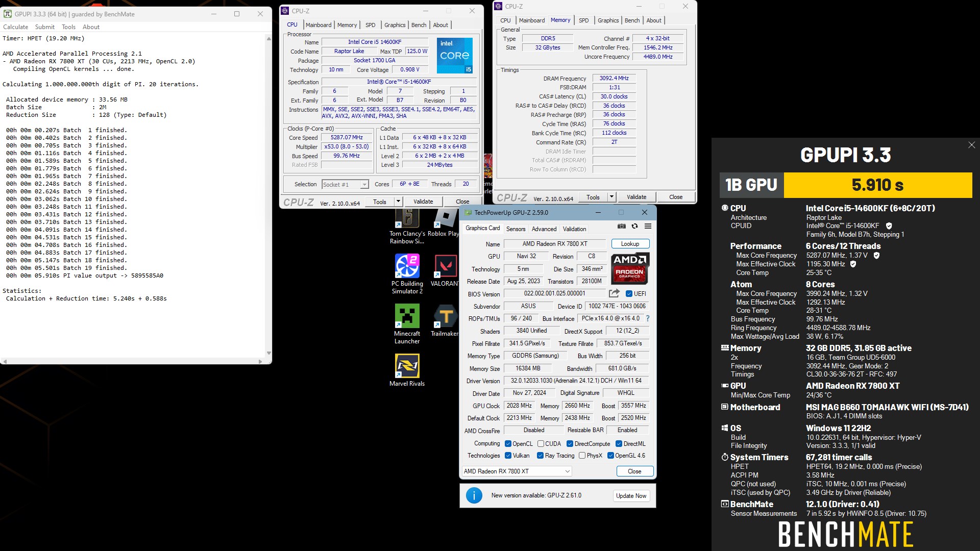Click the shield icon beside Max Effective Clock

coord(853,264)
